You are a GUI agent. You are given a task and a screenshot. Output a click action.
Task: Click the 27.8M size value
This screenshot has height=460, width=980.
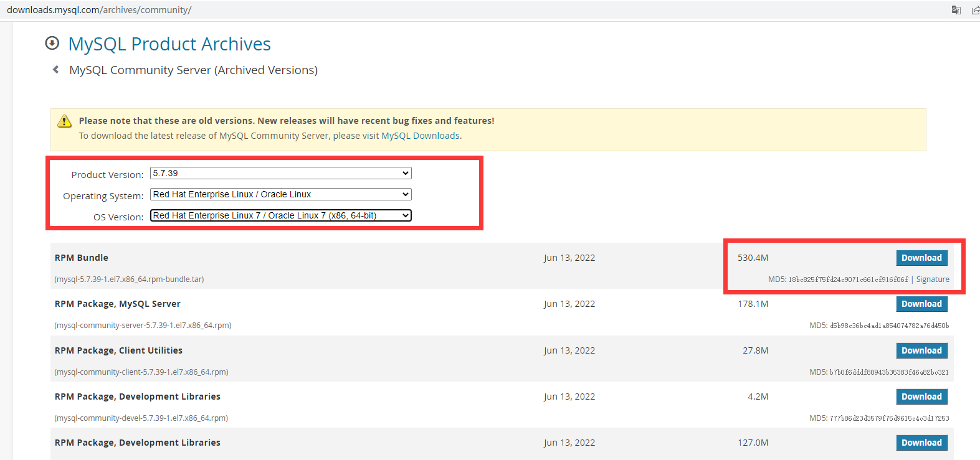click(x=755, y=350)
